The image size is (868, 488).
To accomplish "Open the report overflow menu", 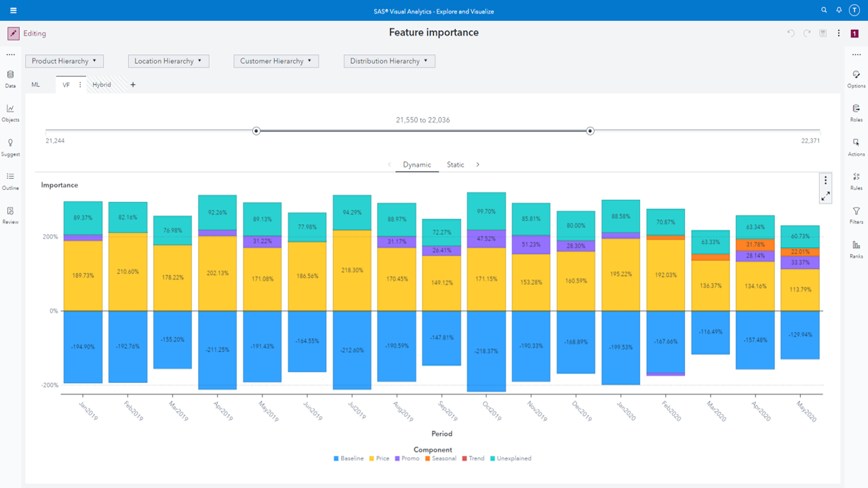I will coord(839,33).
